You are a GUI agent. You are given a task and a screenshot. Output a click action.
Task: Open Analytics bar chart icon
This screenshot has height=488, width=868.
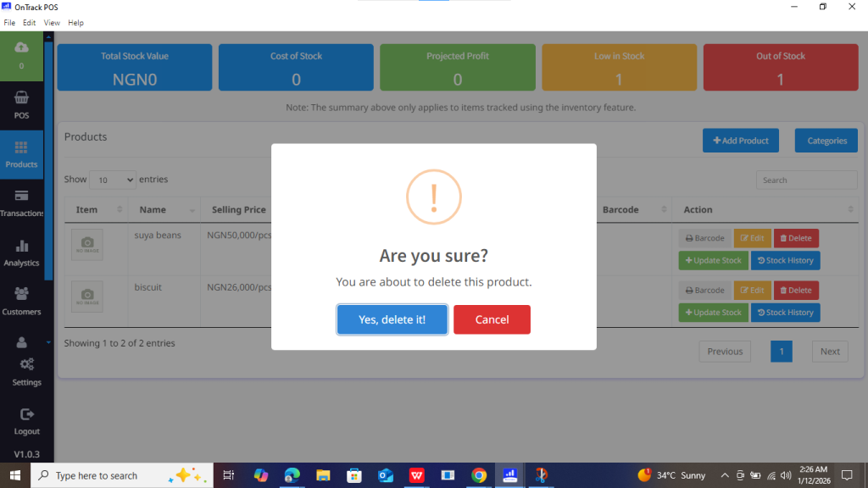pos(21,246)
